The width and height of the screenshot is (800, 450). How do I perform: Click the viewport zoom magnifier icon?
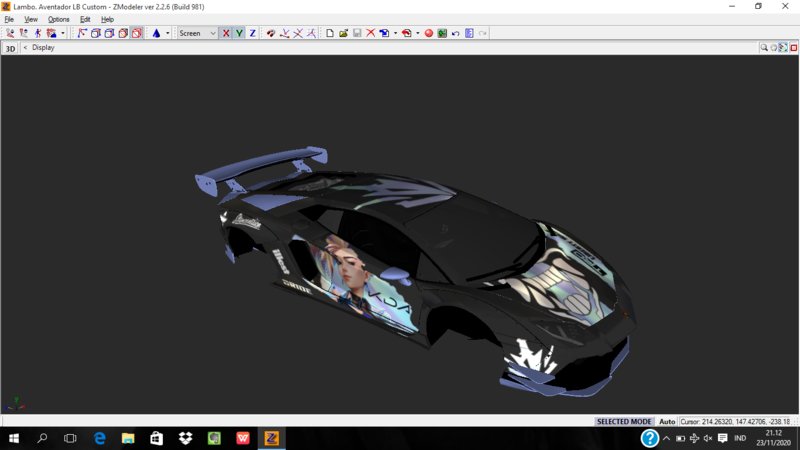764,47
